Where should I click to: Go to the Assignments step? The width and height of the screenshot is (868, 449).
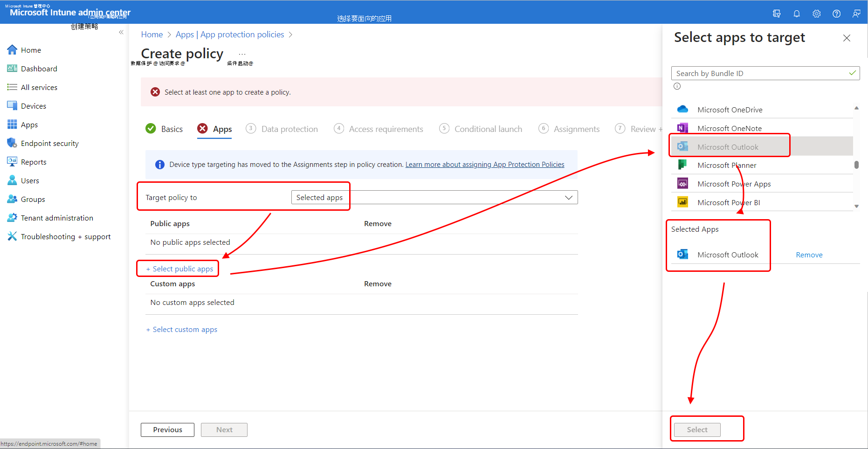coord(569,129)
